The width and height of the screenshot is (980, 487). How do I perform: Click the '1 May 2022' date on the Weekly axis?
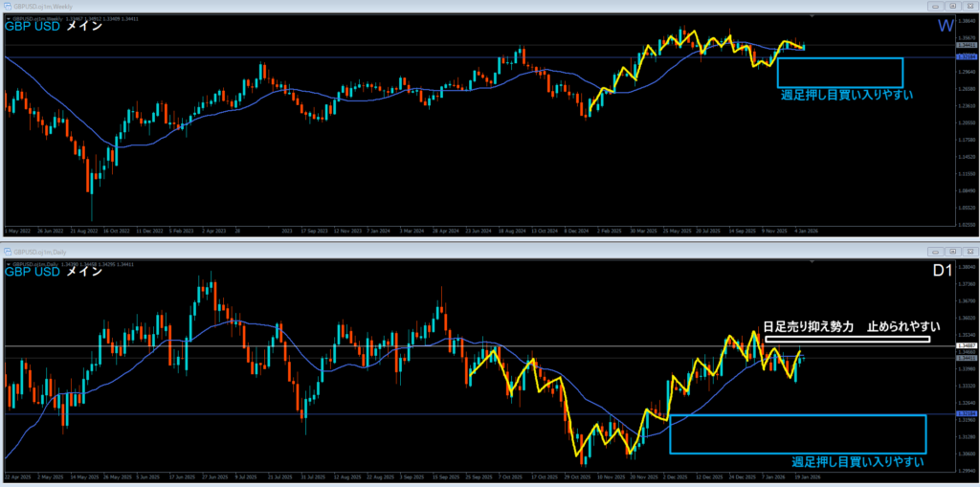(x=17, y=230)
